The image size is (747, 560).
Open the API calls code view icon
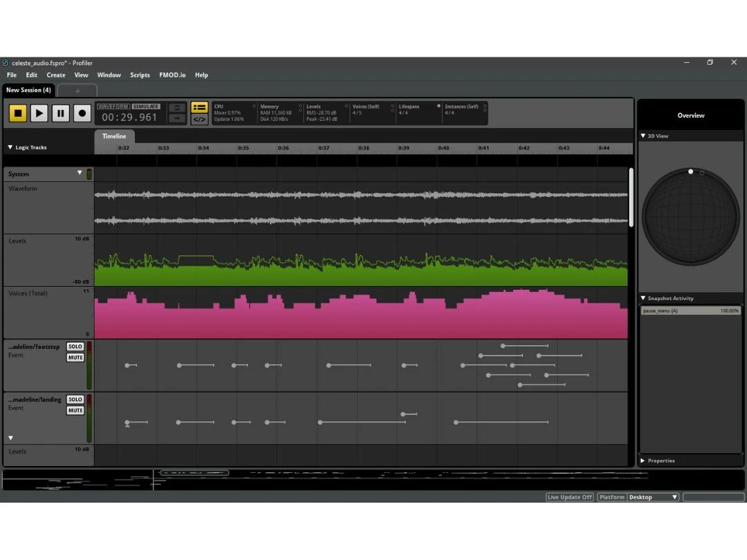click(x=199, y=119)
